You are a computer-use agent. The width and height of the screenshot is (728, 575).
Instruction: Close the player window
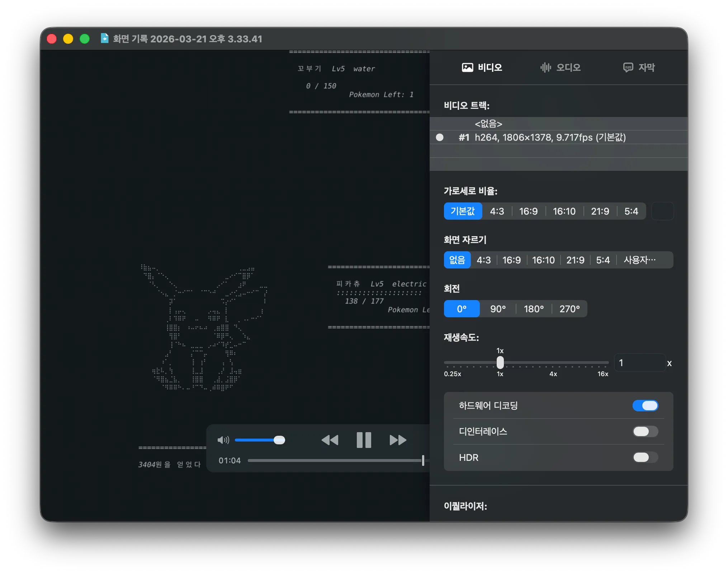[x=52, y=39]
